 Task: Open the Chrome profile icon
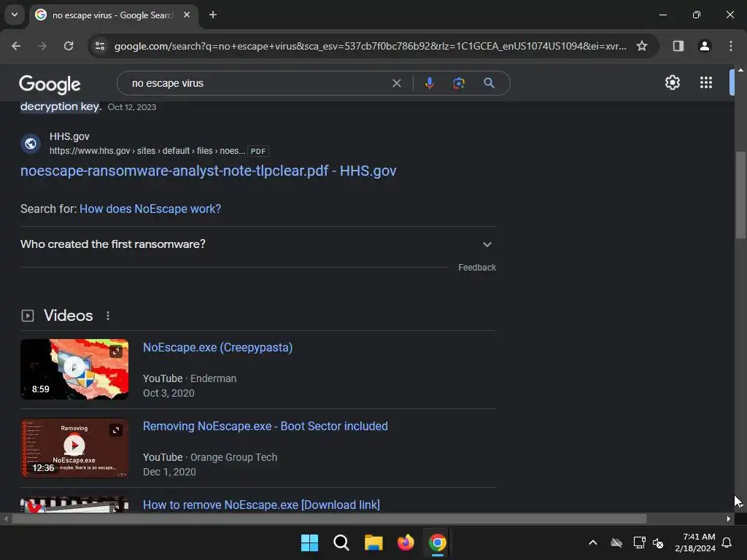(x=704, y=46)
